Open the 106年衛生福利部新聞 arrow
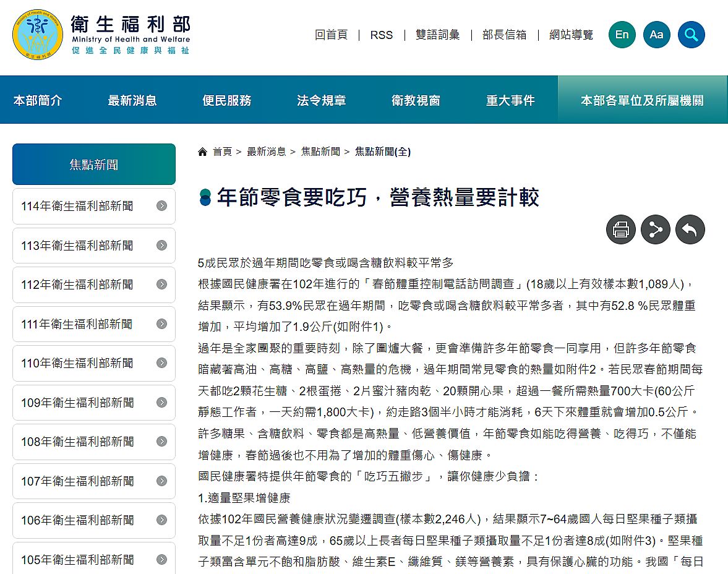 [161, 520]
